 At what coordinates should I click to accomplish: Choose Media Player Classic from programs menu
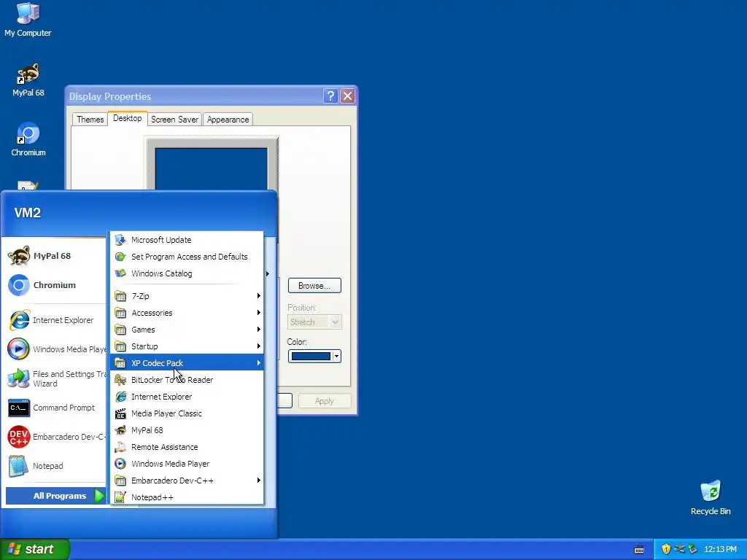187,413
